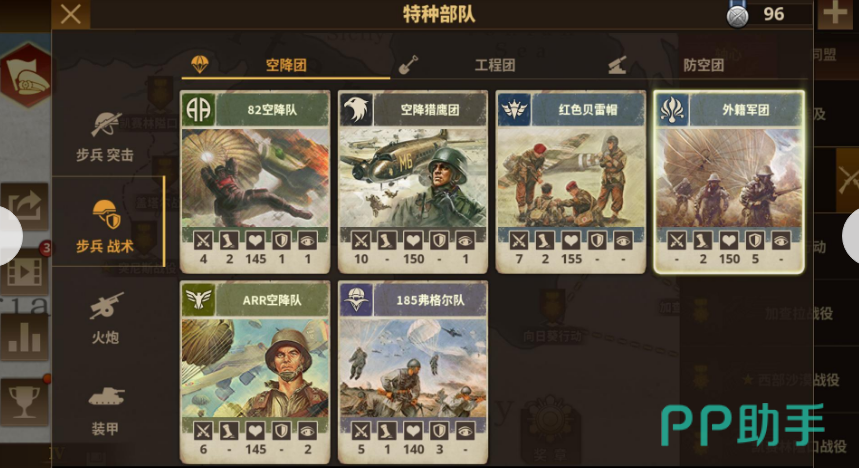Open the share arrow icon on left

pyautogui.click(x=24, y=206)
